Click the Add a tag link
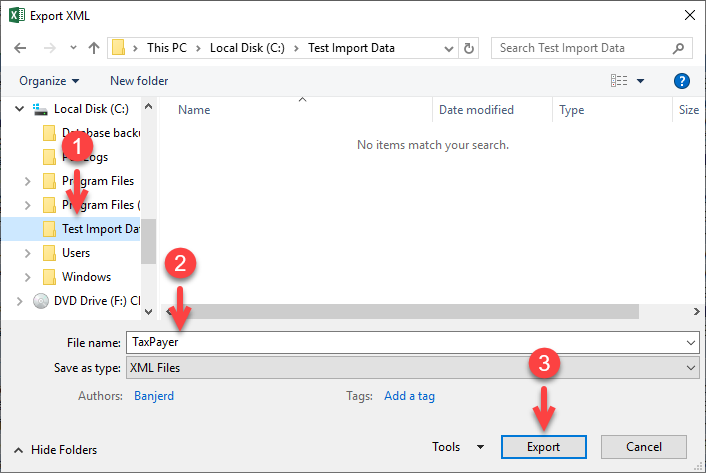The image size is (706, 473). coord(409,396)
